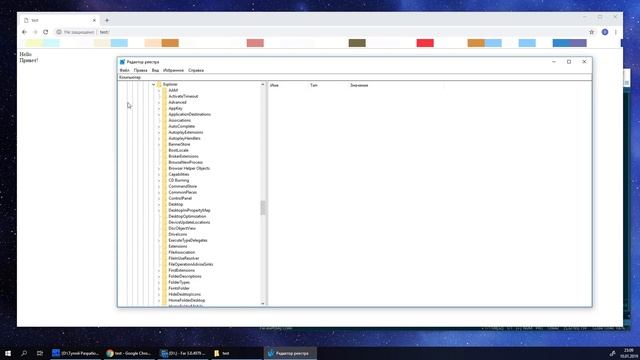
Task: Open the Справка menu
Action: (196, 70)
